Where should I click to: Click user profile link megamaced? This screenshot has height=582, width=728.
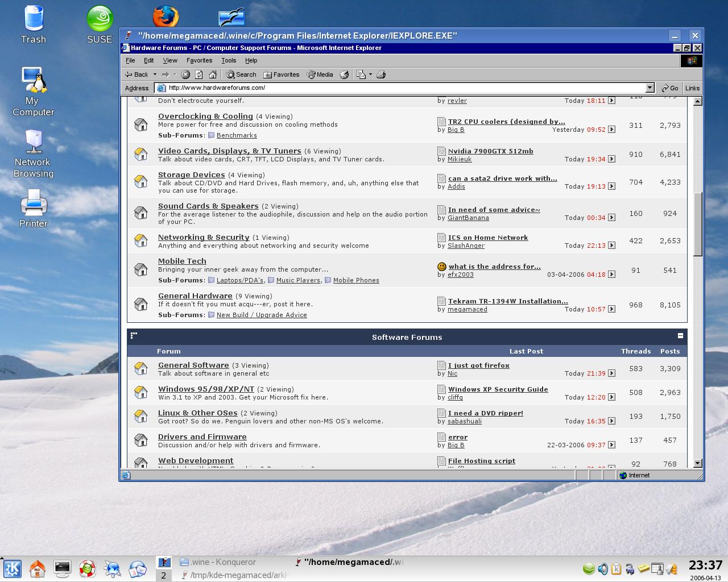468,309
